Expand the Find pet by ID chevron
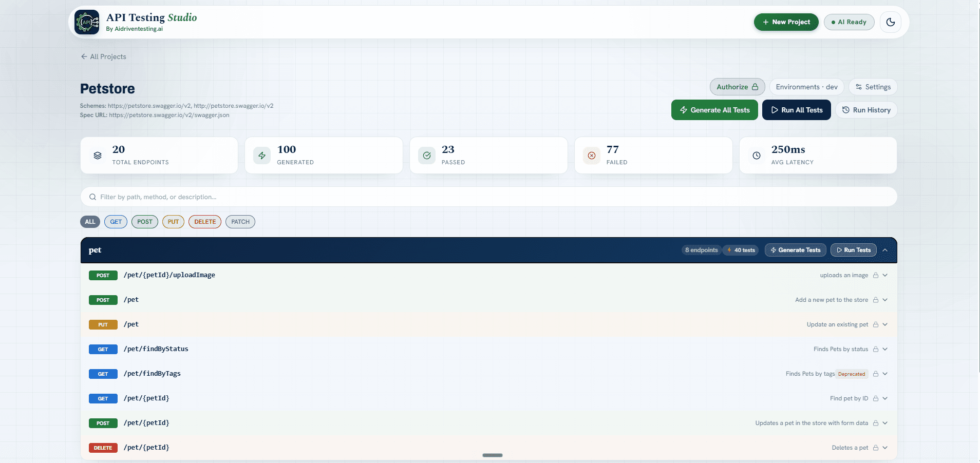This screenshot has height=463, width=980. click(x=885, y=398)
